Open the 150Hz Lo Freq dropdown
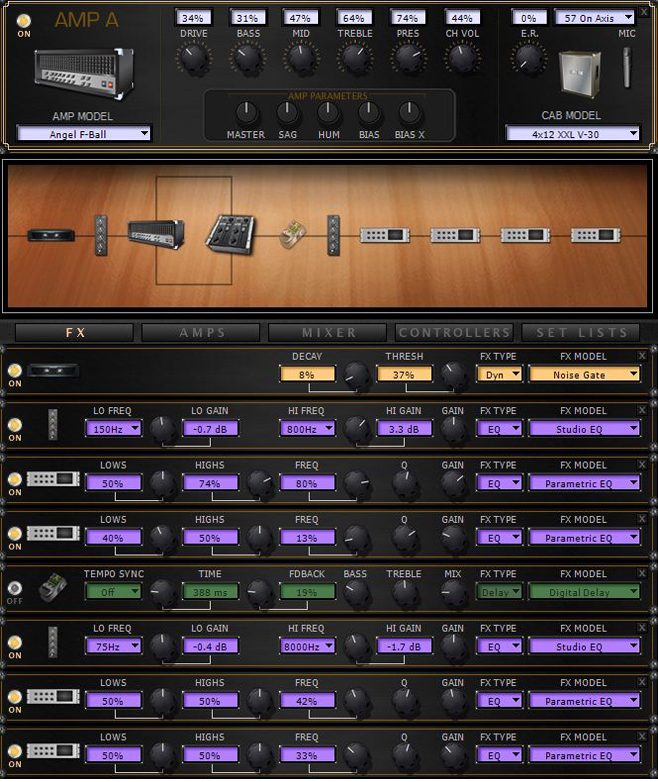Screen dimensions: 658x782 pos(113,429)
